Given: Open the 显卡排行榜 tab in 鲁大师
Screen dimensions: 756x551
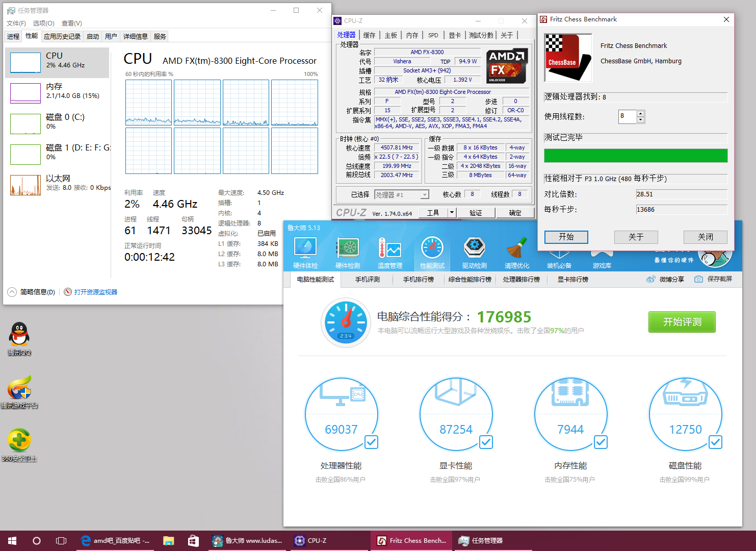Looking at the screenshot, I should coord(573,279).
